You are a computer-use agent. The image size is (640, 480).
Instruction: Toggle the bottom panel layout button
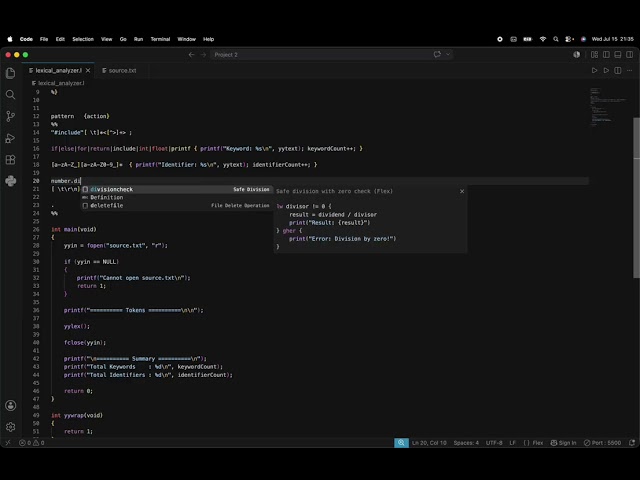(x=618, y=55)
